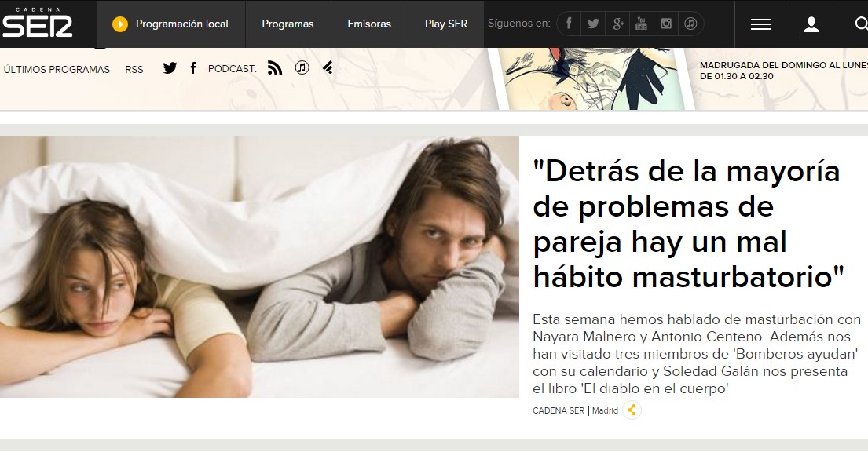The width and height of the screenshot is (868, 452).
Task: Go to the Emisoras section
Action: tap(369, 24)
